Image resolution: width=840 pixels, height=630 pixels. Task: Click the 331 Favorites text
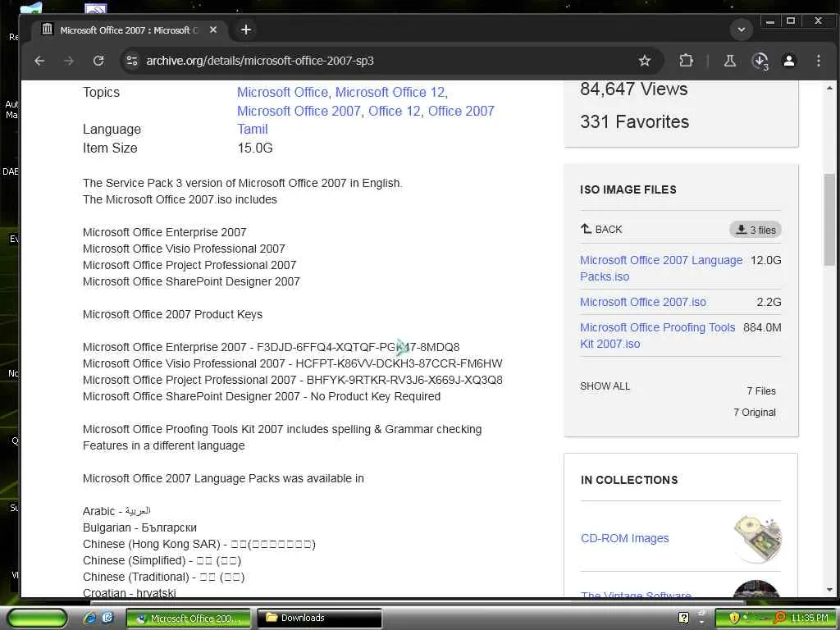click(x=634, y=121)
